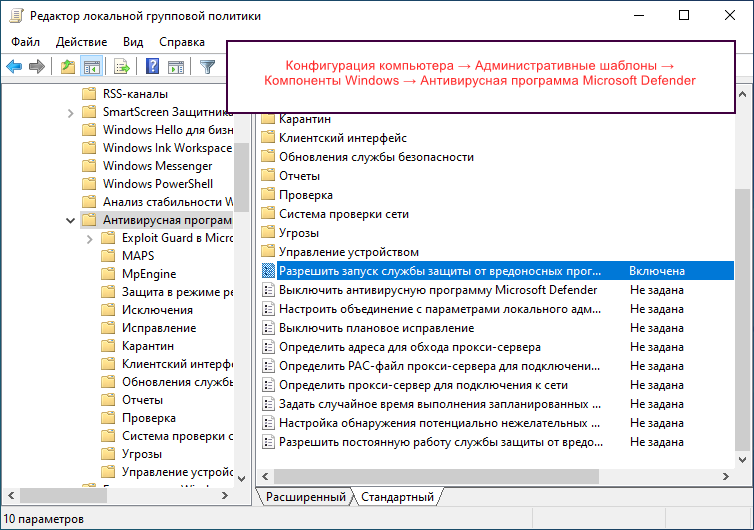The image size is (754, 530).
Task: Select MpEngine folder in the tree
Action: (x=149, y=274)
